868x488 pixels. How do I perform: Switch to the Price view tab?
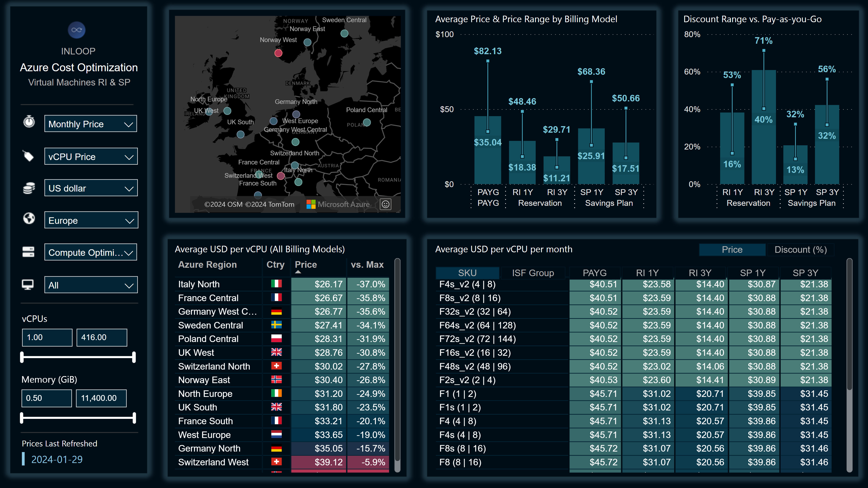click(732, 249)
